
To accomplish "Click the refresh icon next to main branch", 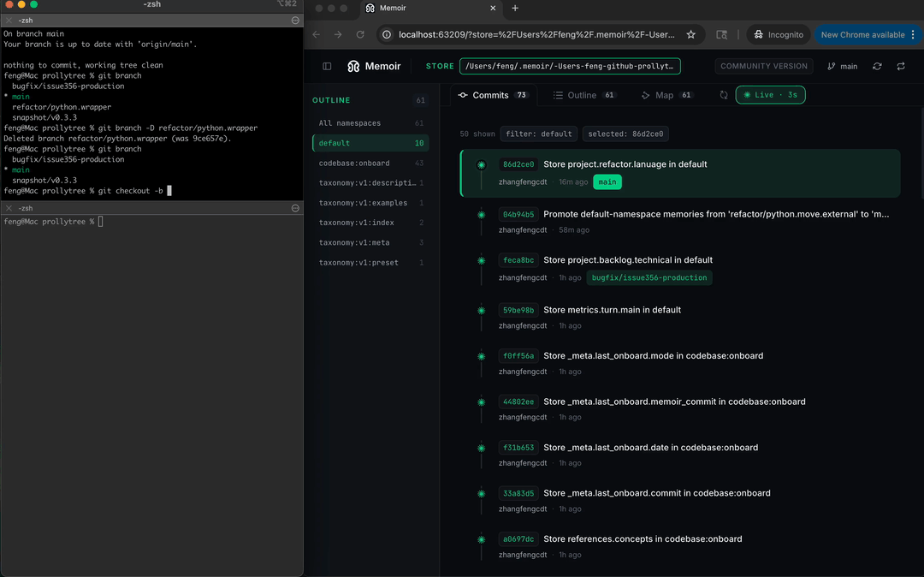I will tap(878, 66).
